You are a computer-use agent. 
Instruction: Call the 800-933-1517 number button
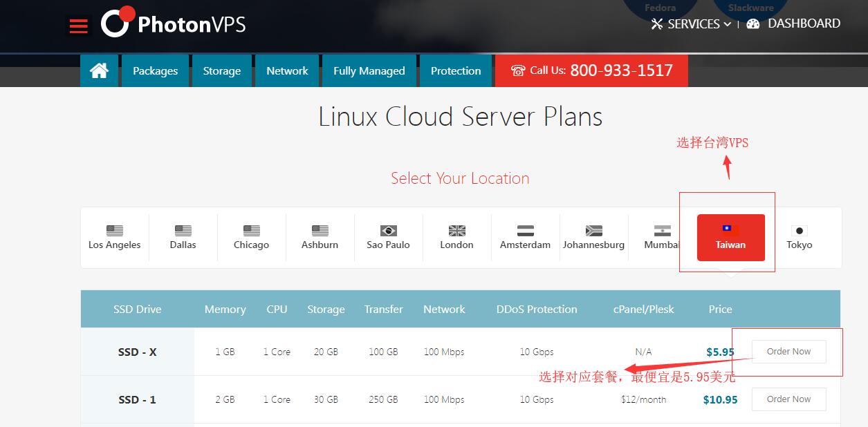pyautogui.click(x=591, y=70)
